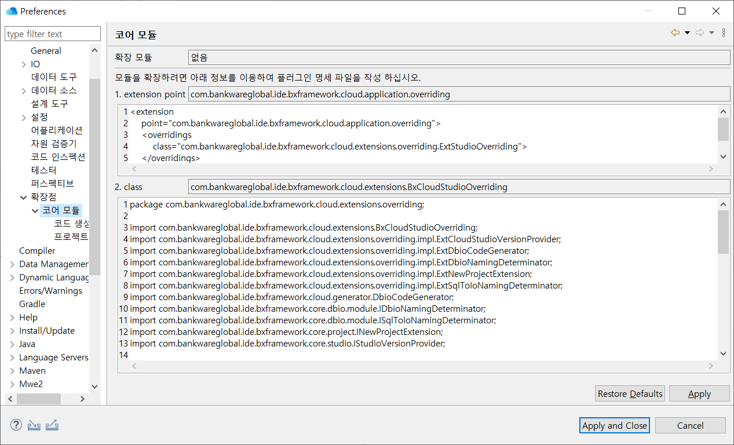
Task: Expand the 설정 tree node
Action: pyautogui.click(x=23, y=117)
